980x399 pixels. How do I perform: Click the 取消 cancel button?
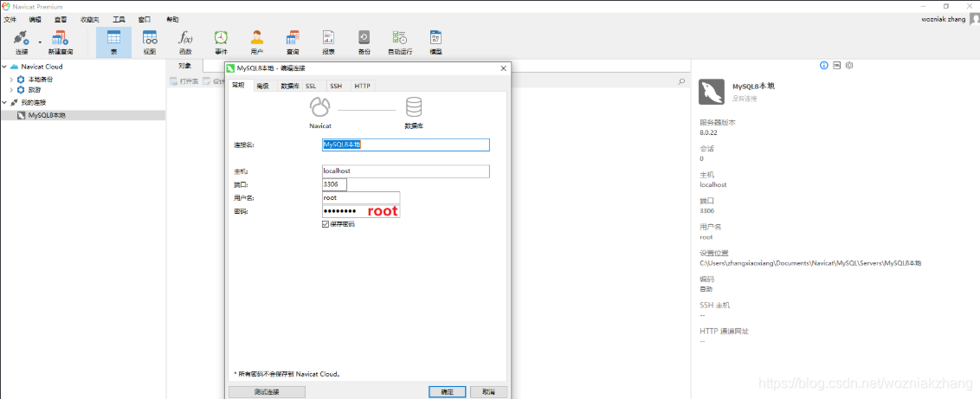[489, 392]
